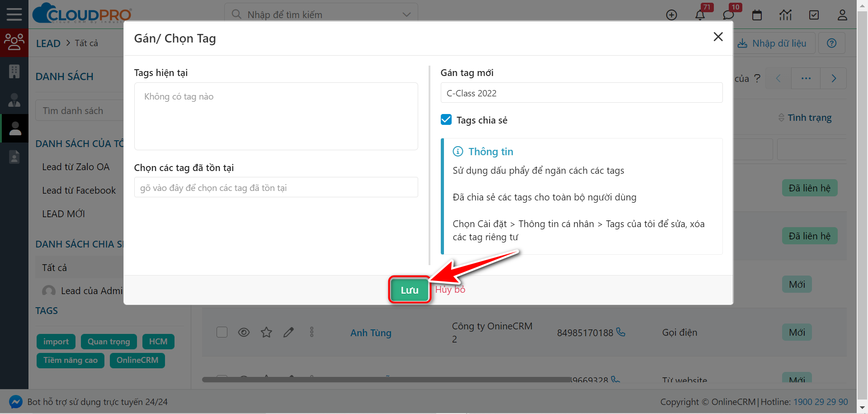This screenshot has height=414, width=868.
Task: Click the Gán tag mới input field
Action: tap(581, 93)
